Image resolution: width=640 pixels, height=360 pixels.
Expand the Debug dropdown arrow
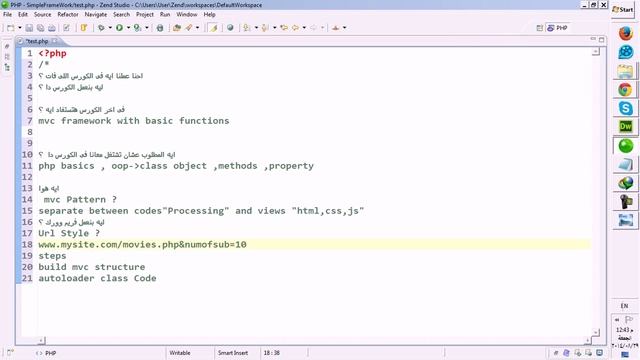(110, 28)
